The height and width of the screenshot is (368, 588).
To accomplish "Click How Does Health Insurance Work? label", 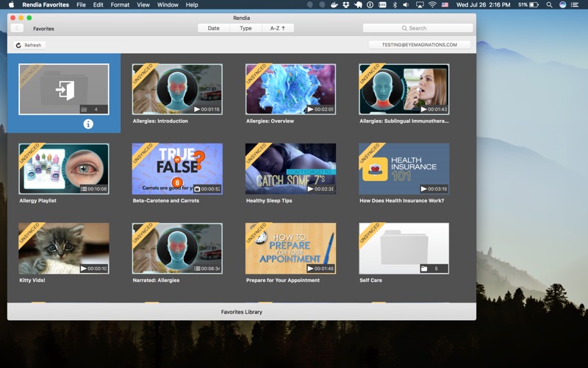I will point(401,200).
